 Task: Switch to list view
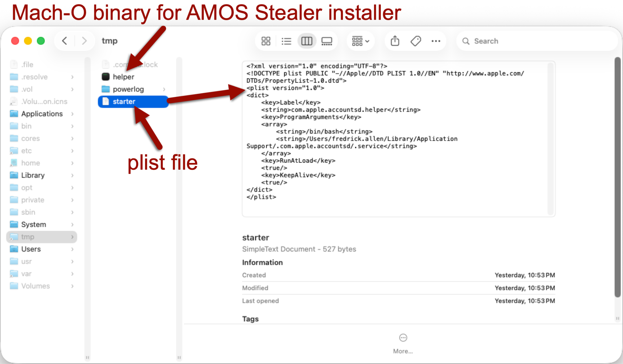click(x=286, y=41)
